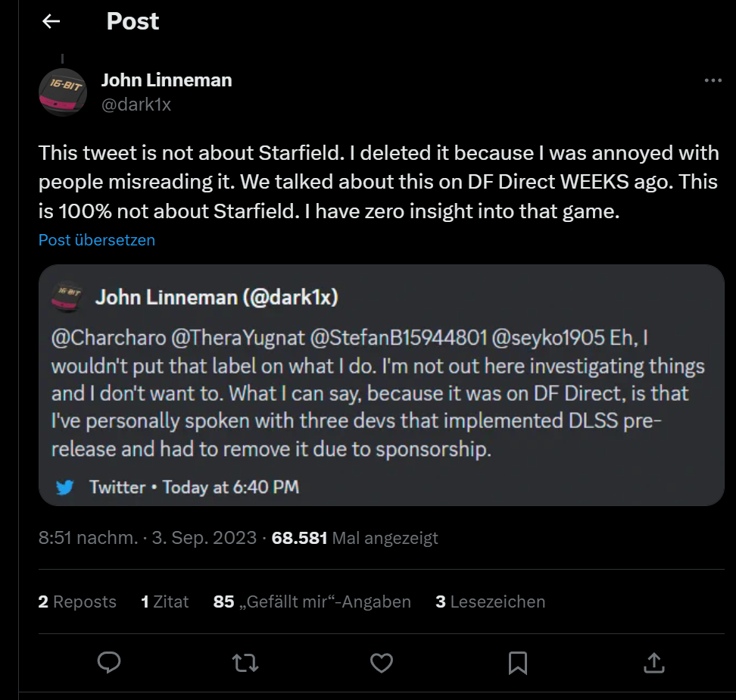This screenshot has height=700, width=736.
Task: Click the share upload icon
Action: (x=653, y=664)
